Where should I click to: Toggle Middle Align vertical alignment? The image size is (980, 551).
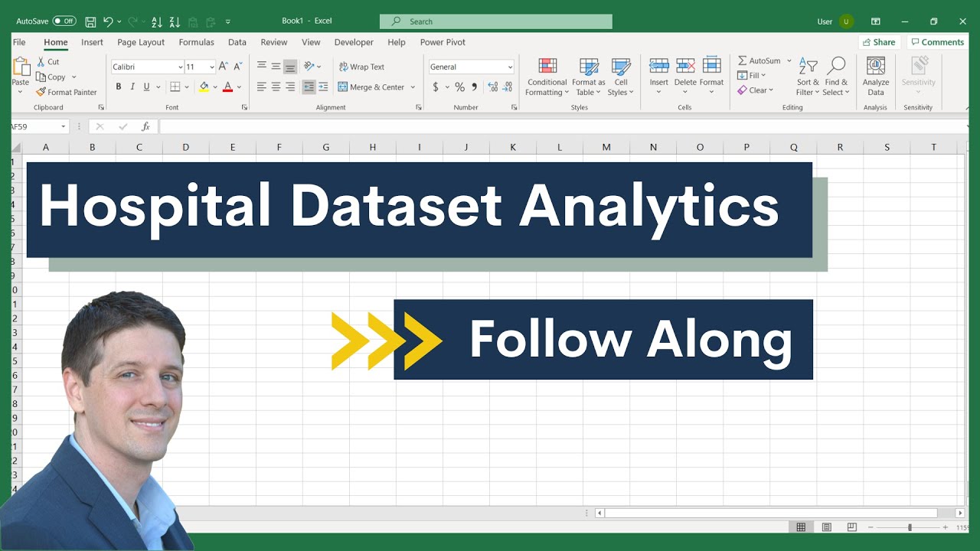(x=276, y=67)
